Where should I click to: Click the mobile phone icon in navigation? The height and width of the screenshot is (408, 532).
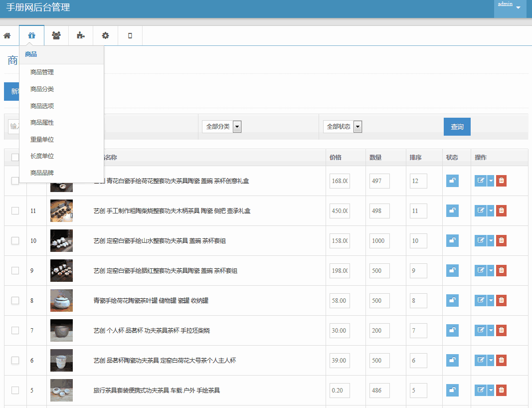coord(130,35)
